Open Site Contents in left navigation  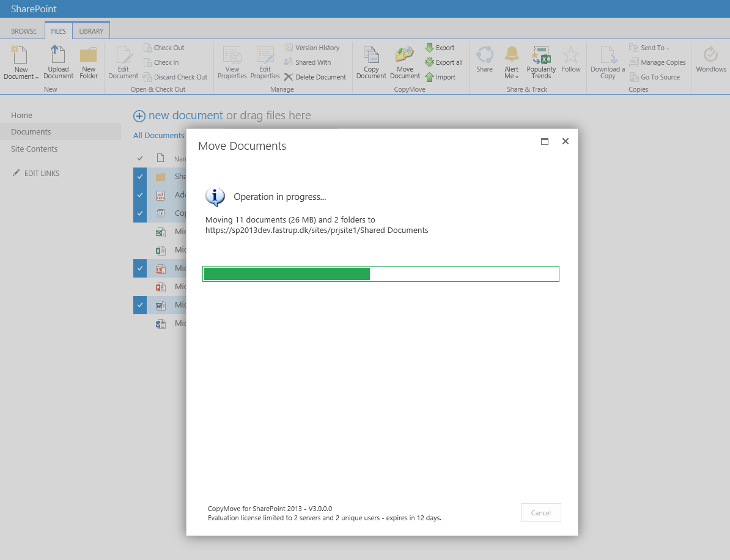pyautogui.click(x=34, y=149)
